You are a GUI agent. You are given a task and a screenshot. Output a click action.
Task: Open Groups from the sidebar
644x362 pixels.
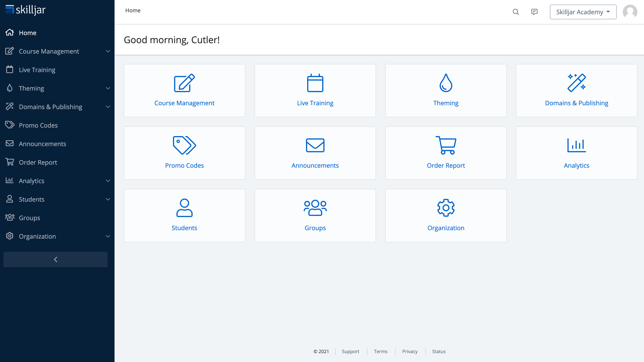29,218
